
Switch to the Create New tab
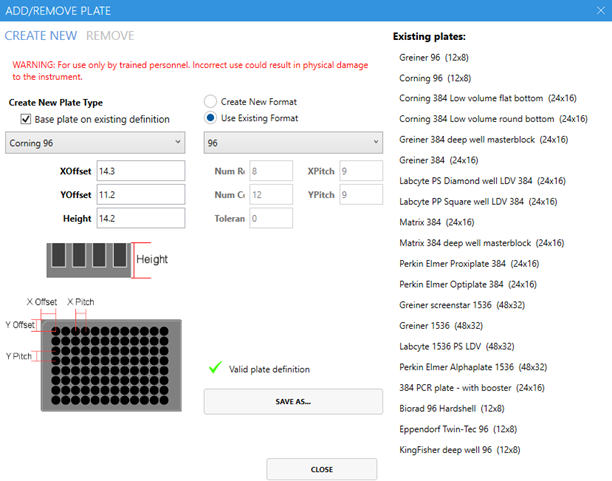coord(41,36)
